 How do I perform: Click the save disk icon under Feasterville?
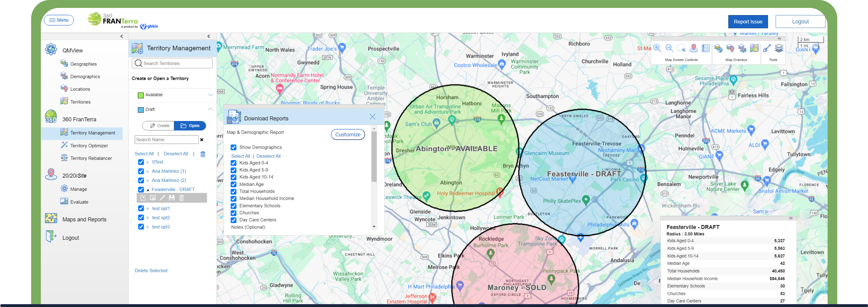pos(172,198)
